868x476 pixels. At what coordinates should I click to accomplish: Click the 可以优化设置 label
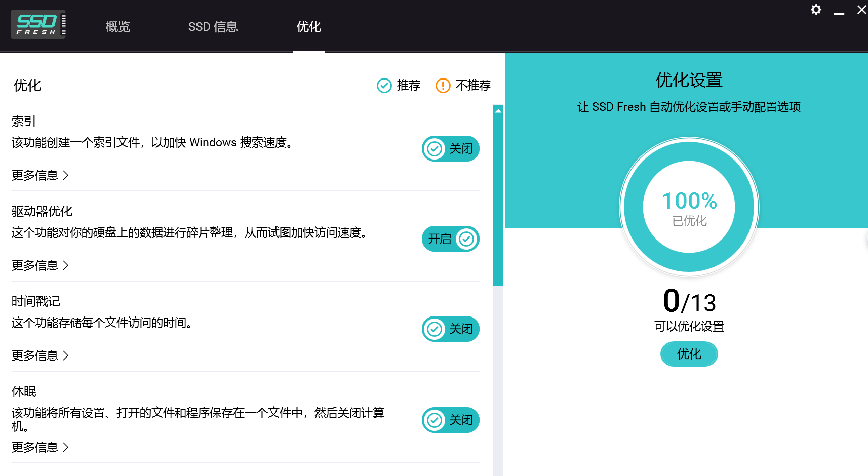(x=689, y=327)
